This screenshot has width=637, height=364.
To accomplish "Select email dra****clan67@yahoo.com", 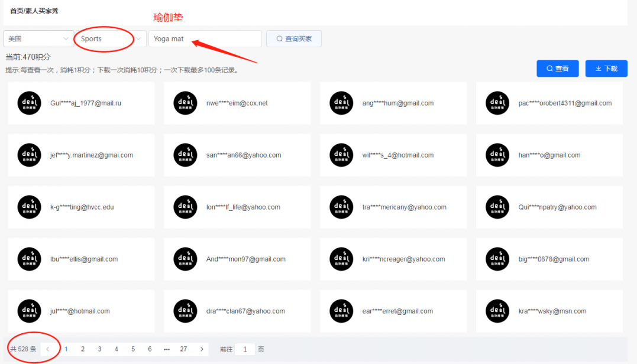I will tap(245, 311).
